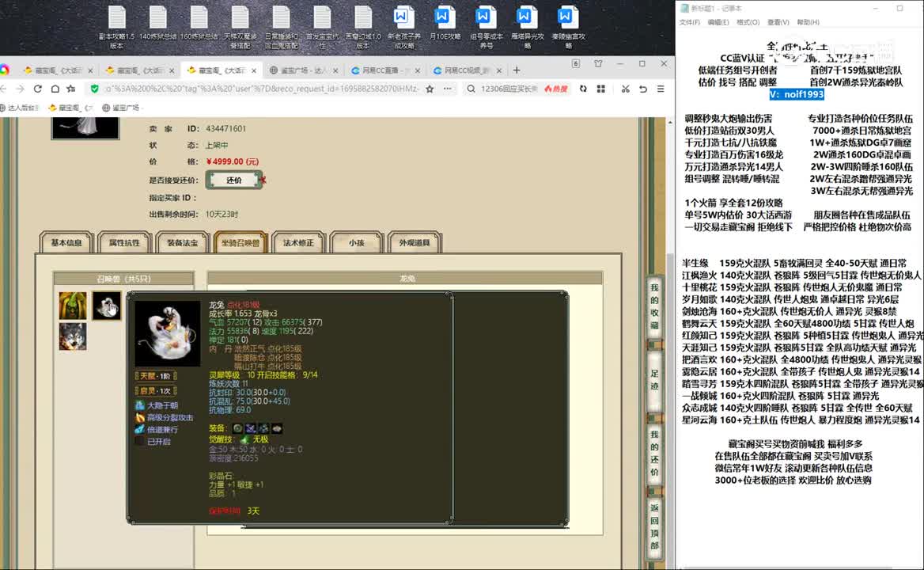Click the 热搜 hot search button
The height and width of the screenshot is (570, 924).
point(555,89)
